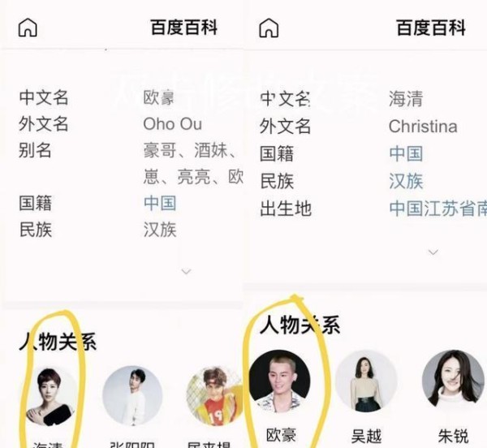Tap the 朱锐 name label
This screenshot has height=448, width=487.
coord(453,436)
